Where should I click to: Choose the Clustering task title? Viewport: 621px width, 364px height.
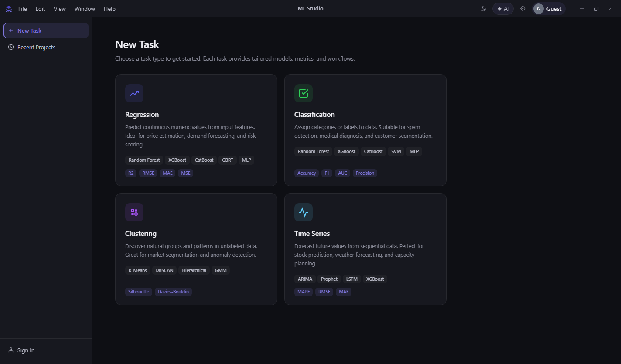click(141, 234)
